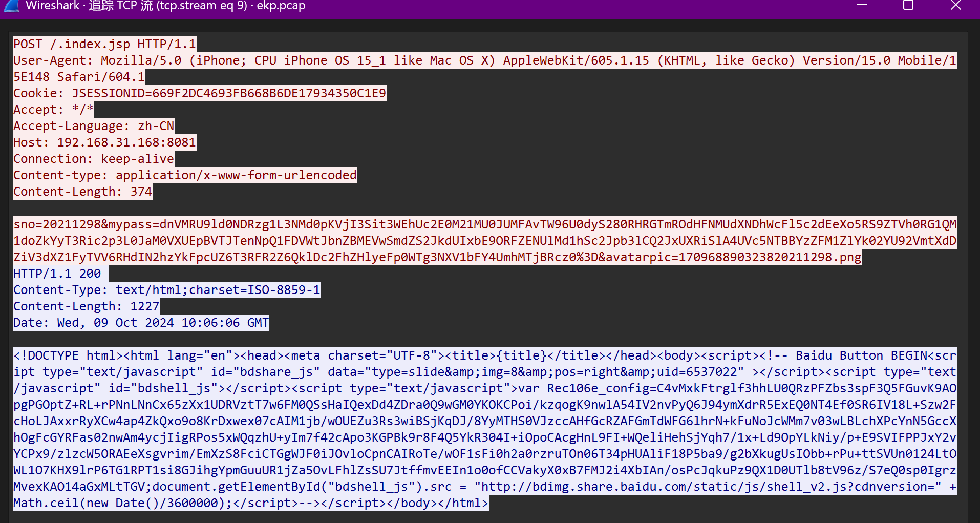Click the Host 192.168.31.168:8081 line
The width and height of the screenshot is (980, 523).
tap(104, 142)
